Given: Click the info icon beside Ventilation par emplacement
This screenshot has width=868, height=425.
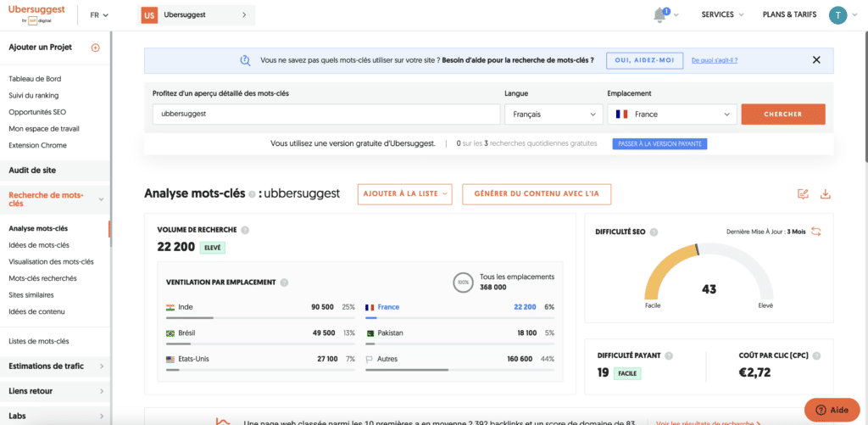Looking at the screenshot, I should (x=284, y=282).
